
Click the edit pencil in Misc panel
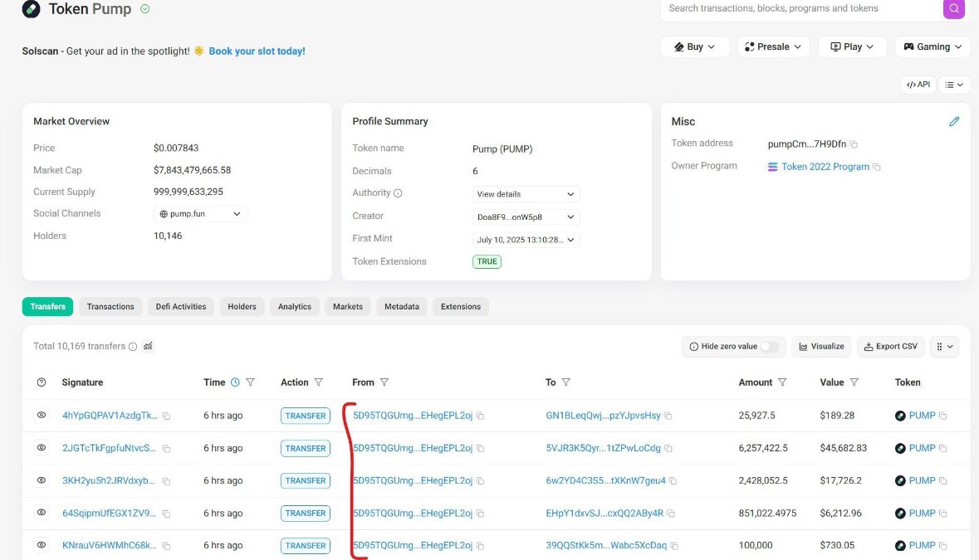tap(954, 121)
